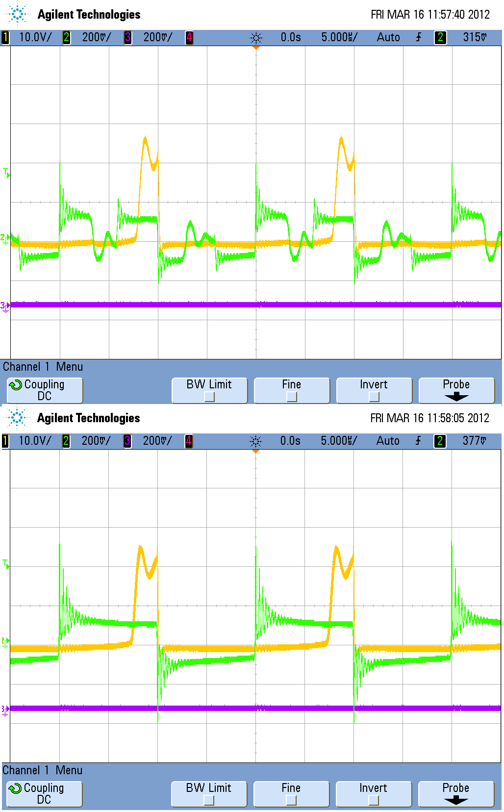Image resolution: width=504 pixels, height=812 pixels.
Task: Toggle BW Limit checkbox in top menu
Action: (209, 397)
